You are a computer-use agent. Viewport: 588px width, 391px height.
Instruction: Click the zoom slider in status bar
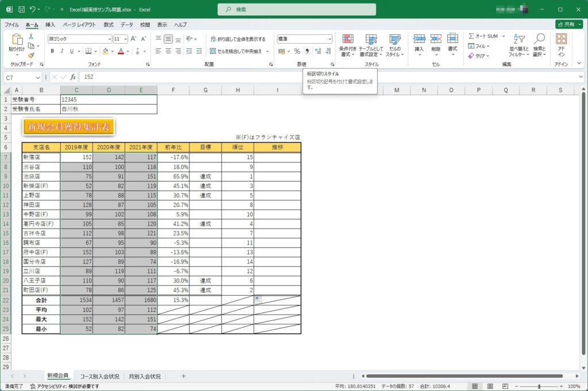click(539, 386)
